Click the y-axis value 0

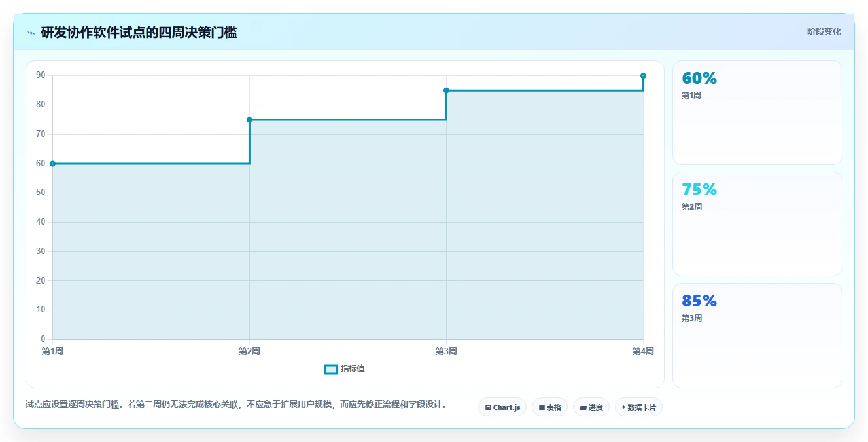tap(43, 339)
